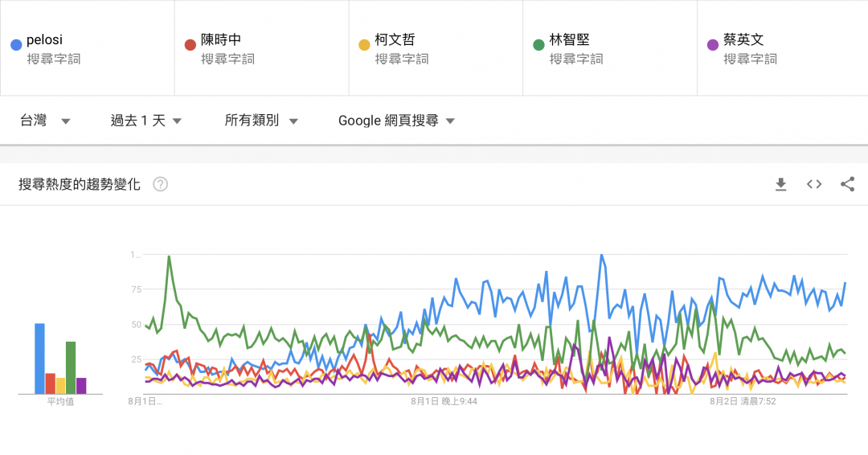Select the pelosi search term card
The width and height of the screenshot is (868, 455).
pyautogui.click(x=87, y=48)
